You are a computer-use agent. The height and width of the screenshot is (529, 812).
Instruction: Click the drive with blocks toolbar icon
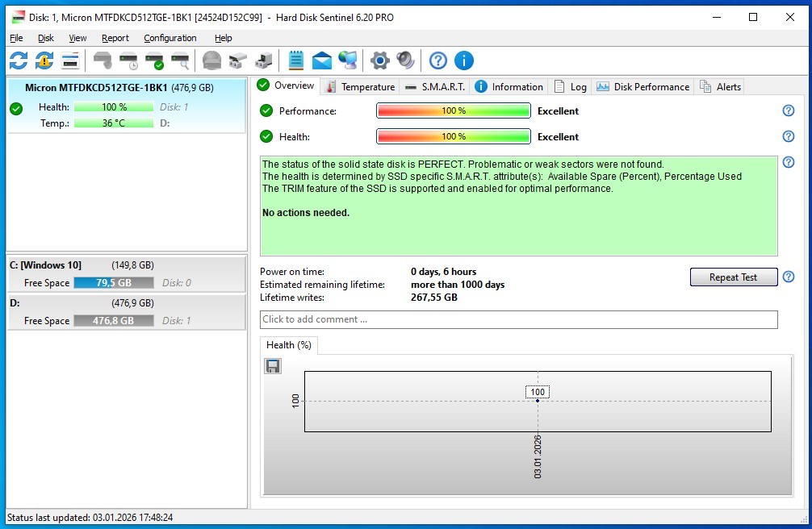click(237, 60)
